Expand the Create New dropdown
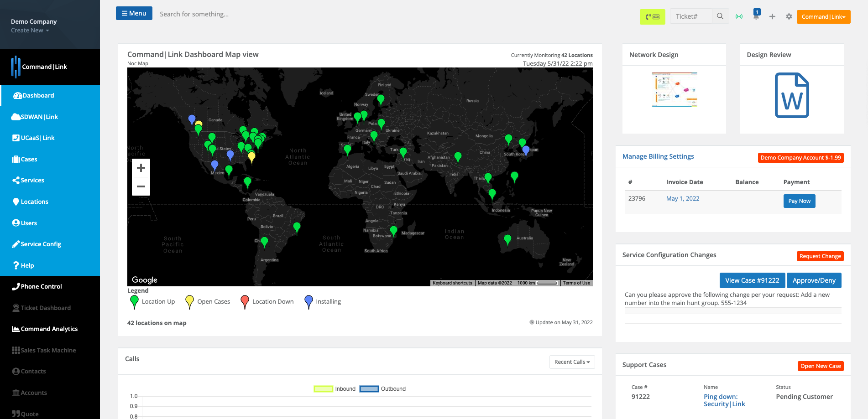Screen dimensions: 868x419 (x=30, y=31)
